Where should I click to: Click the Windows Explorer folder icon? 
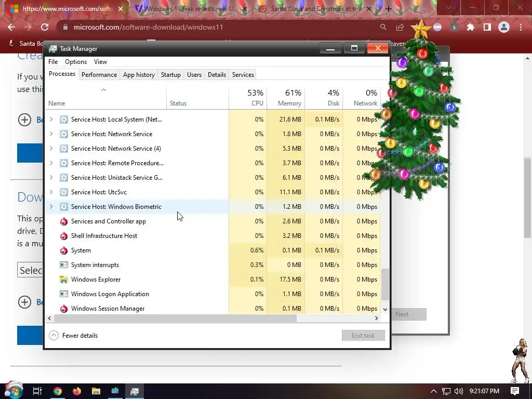point(64,280)
